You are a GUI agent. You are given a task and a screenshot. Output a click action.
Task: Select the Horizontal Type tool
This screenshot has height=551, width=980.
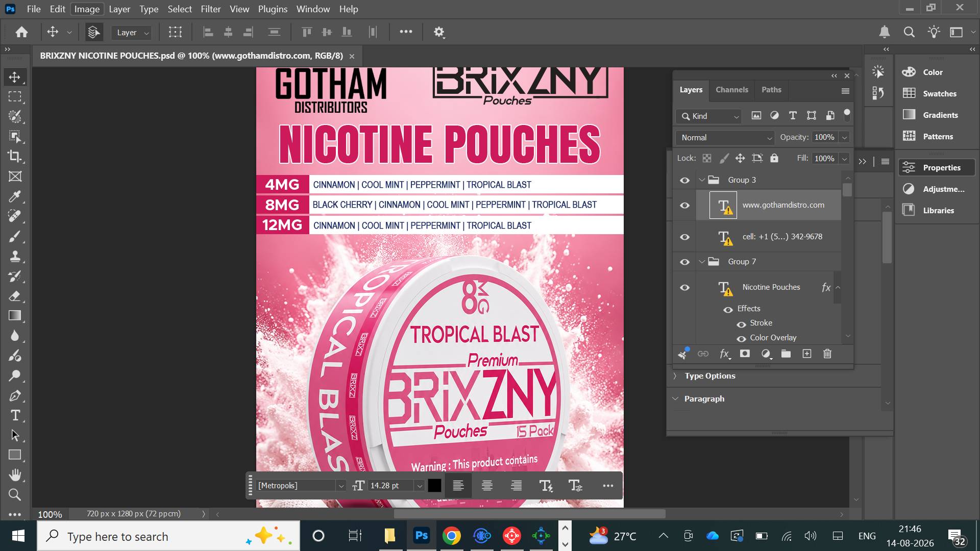click(x=15, y=415)
